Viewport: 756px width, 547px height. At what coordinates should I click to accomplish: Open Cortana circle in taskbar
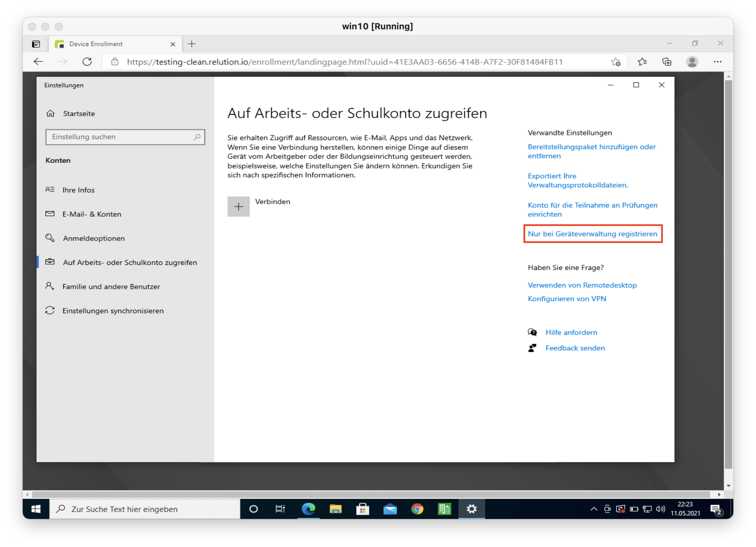pyautogui.click(x=253, y=509)
